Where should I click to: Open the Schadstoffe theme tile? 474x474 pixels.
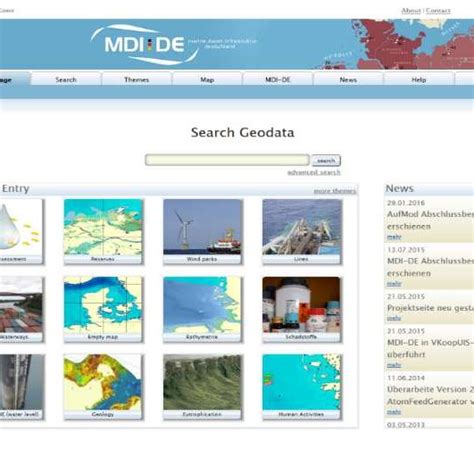point(302,309)
